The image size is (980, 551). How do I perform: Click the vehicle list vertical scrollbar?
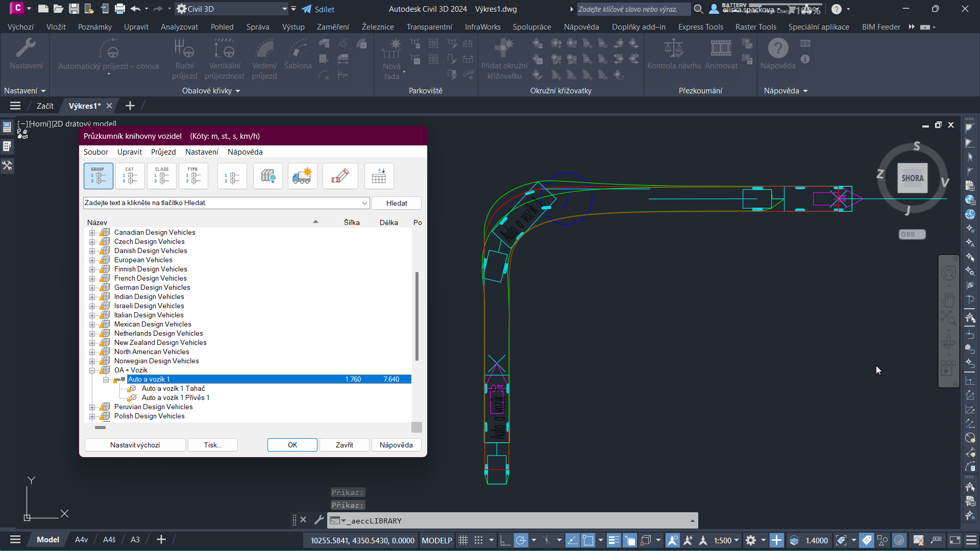416,316
